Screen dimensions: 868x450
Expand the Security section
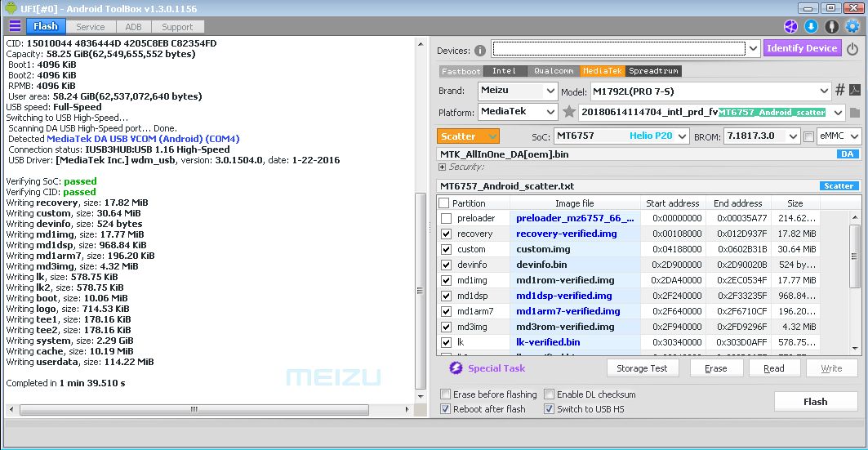442,167
